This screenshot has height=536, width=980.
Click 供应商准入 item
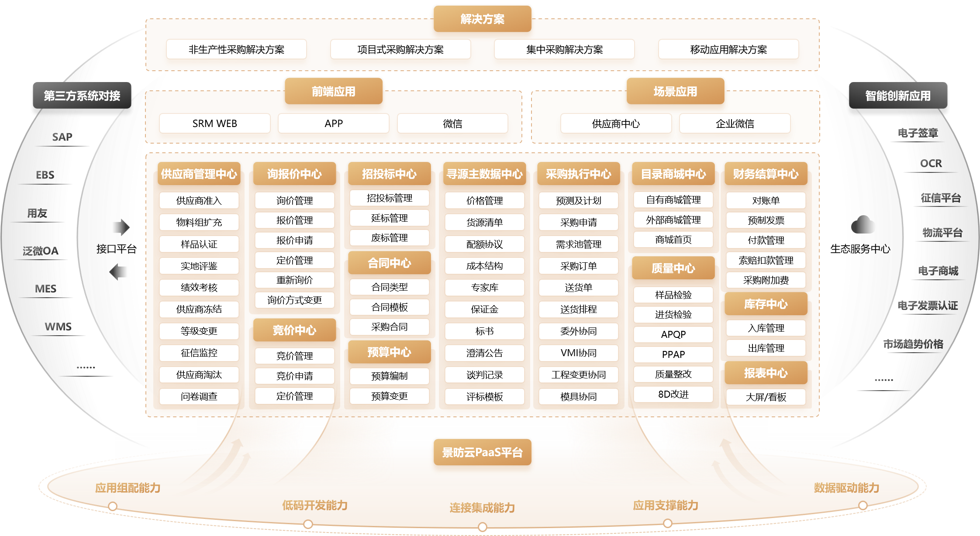click(199, 200)
